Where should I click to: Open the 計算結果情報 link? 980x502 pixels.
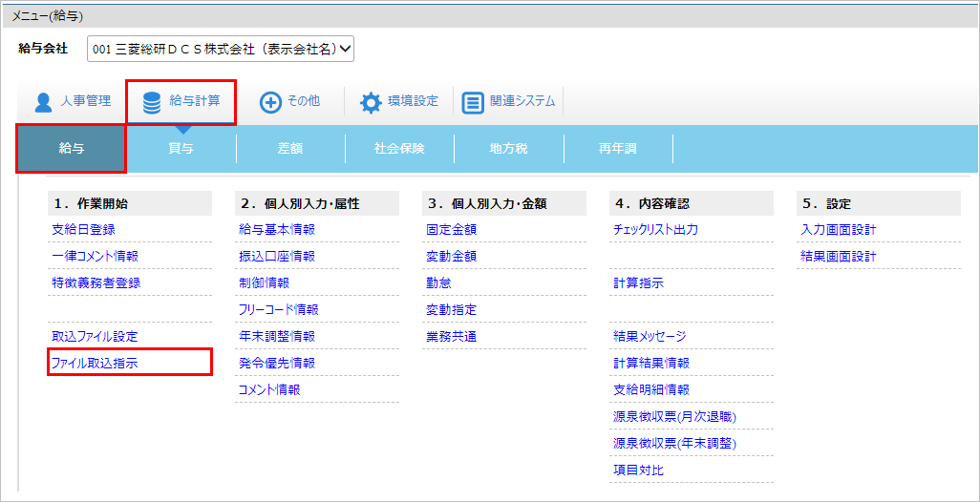[x=651, y=363]
